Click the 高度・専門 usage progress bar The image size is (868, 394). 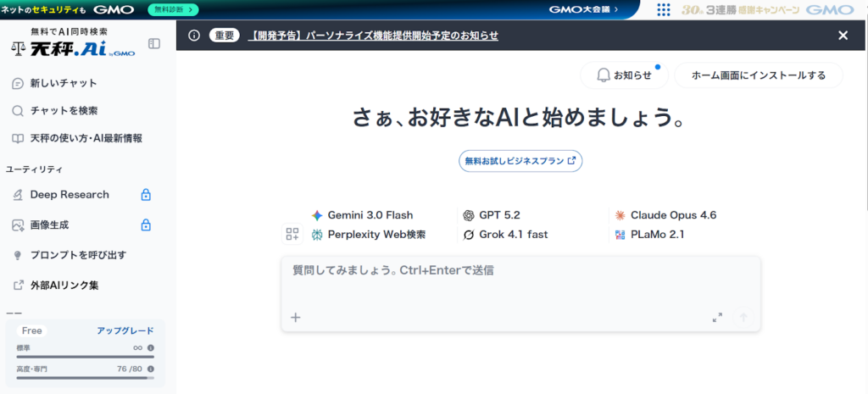[86, 378]
